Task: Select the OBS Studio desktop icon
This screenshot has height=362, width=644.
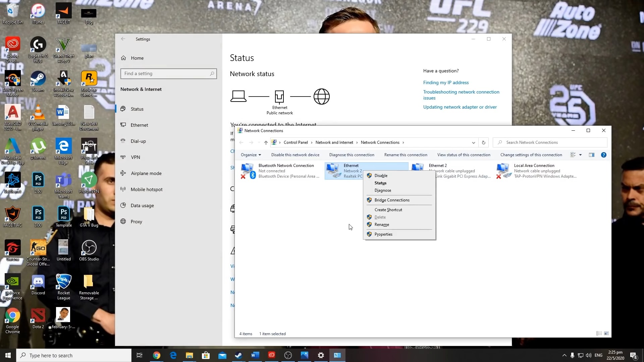Action: click(89, 251)
